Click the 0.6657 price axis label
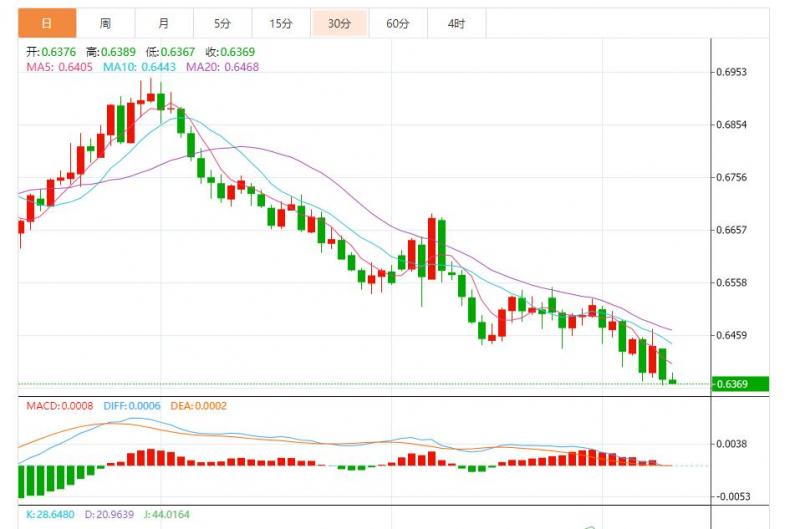This screenshot has height=529, width=800. [731, 230]
